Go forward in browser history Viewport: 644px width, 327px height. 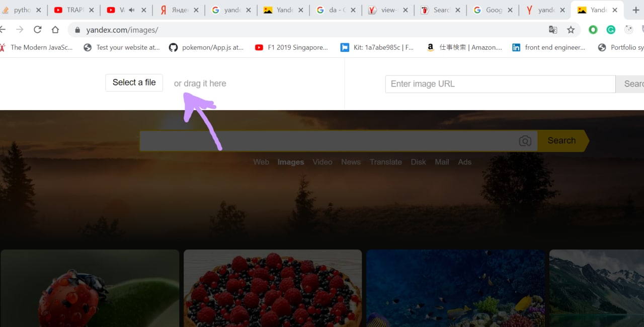20,30
